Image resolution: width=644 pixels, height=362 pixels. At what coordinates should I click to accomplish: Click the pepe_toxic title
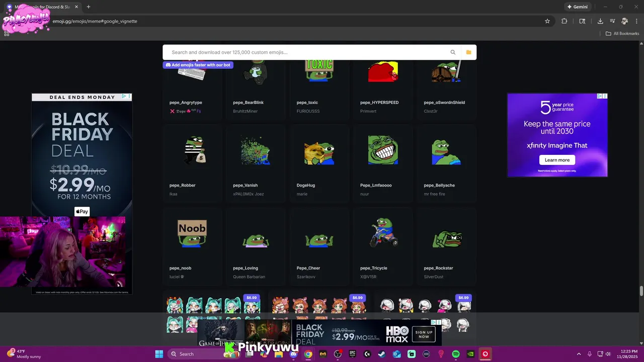[x=307, y=103]
